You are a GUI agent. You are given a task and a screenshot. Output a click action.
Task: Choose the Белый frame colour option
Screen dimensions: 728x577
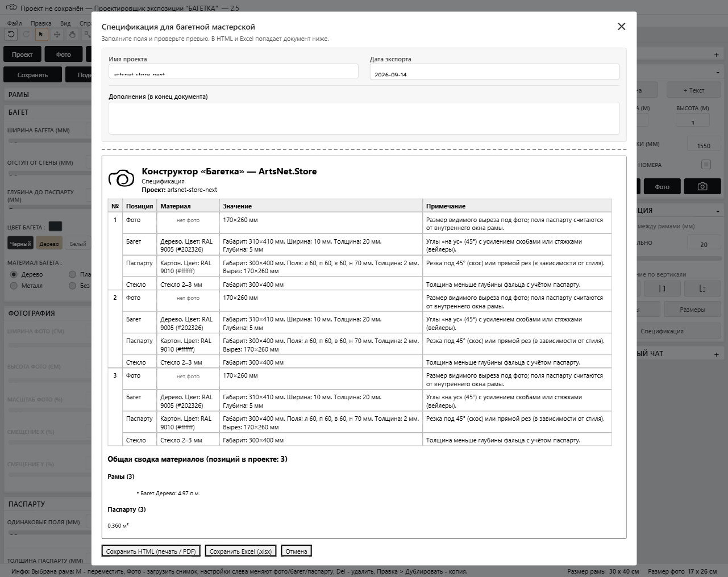(78, 244)
